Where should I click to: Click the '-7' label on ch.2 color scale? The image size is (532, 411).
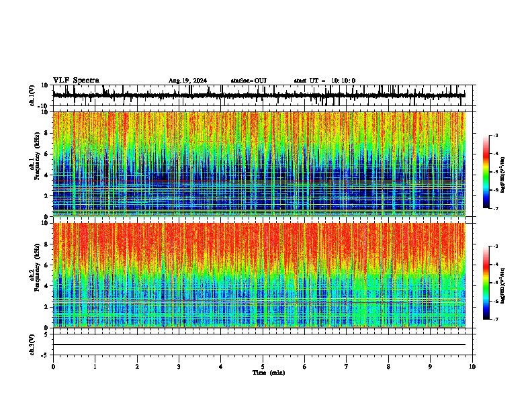point(495,320)
